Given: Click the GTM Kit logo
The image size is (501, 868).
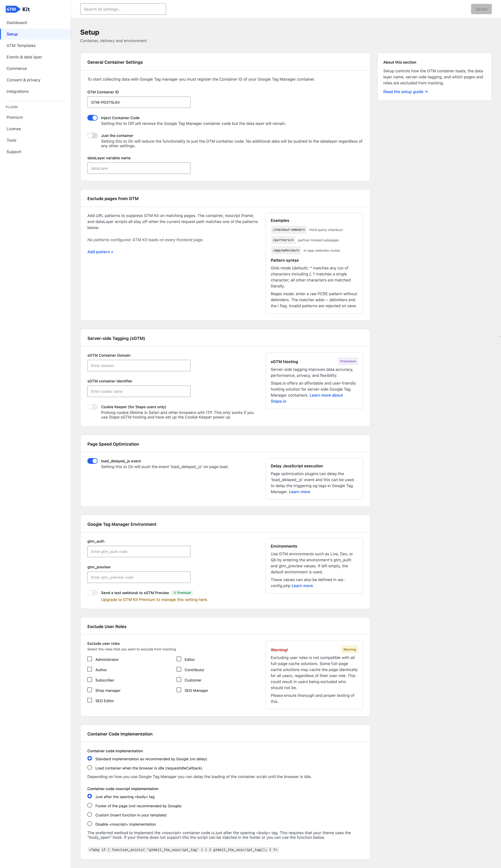Looking at the screenshot, I should coord(18,9).
